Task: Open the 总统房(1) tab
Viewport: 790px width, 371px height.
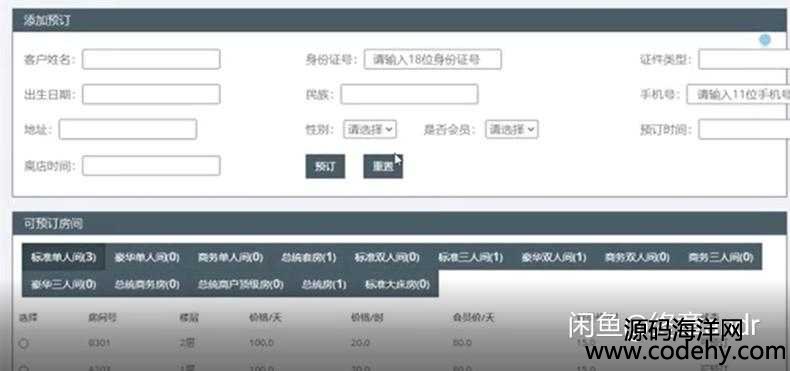Action: tap(324, 284)
